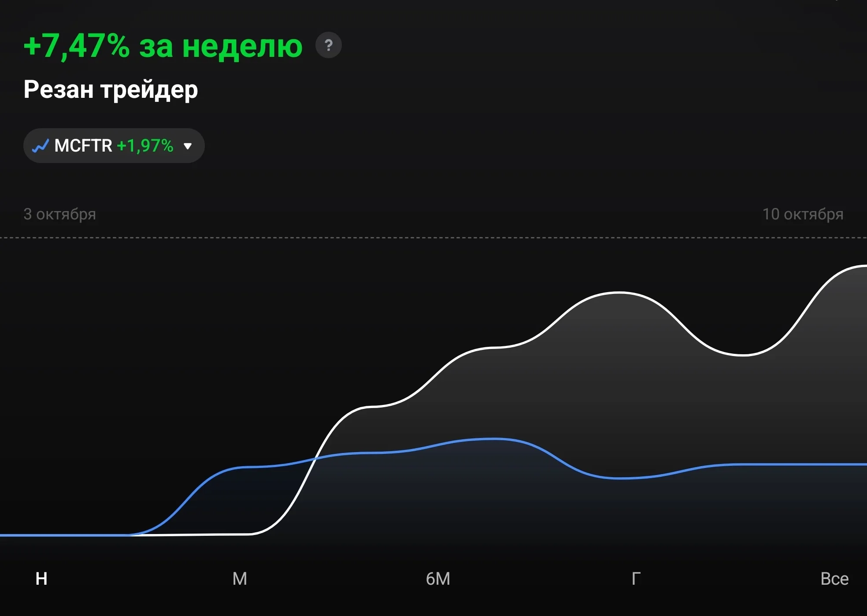Image resolution: width=867 pixels, height=616 pixels.
Task: Switch to the М monthly period tab
Action: 240,579
